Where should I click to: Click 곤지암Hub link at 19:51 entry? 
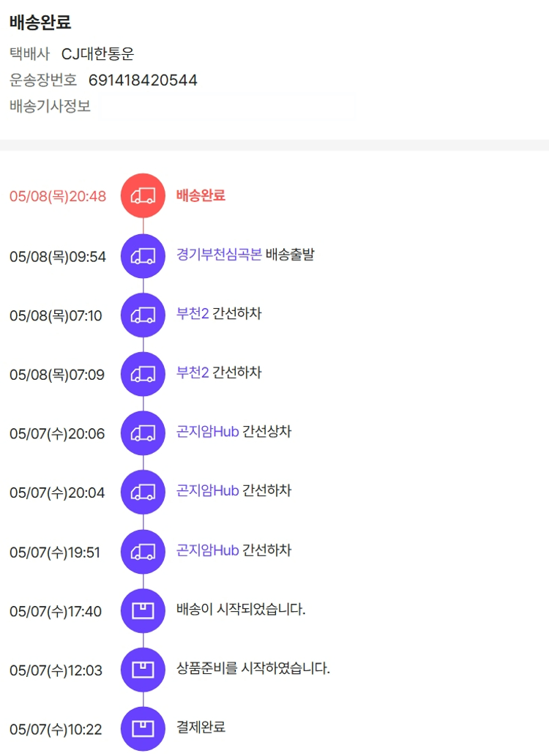pos(208,550)
